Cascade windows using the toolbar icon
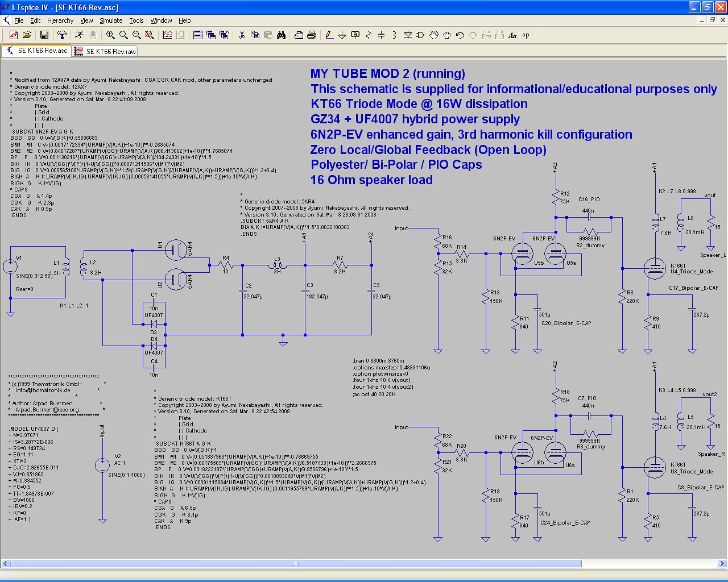The width and height of the screenshot is (728, 582). coord(211,35)
